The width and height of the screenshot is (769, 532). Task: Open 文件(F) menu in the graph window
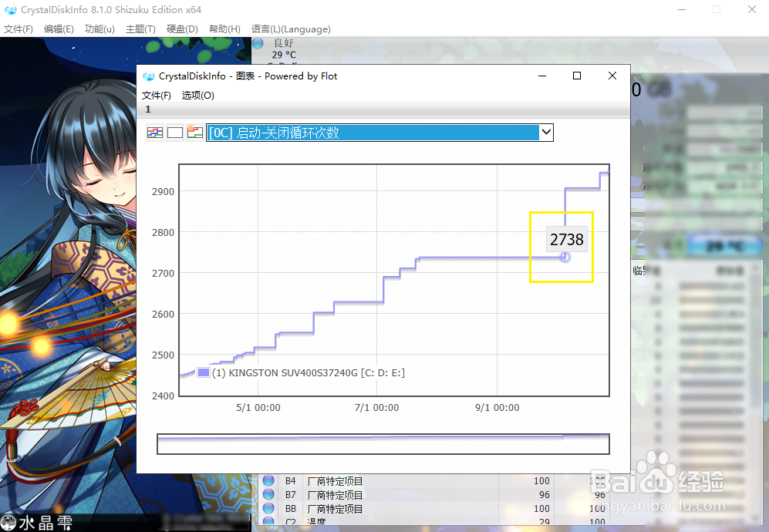pyautogui.click(x=157, y=95)
